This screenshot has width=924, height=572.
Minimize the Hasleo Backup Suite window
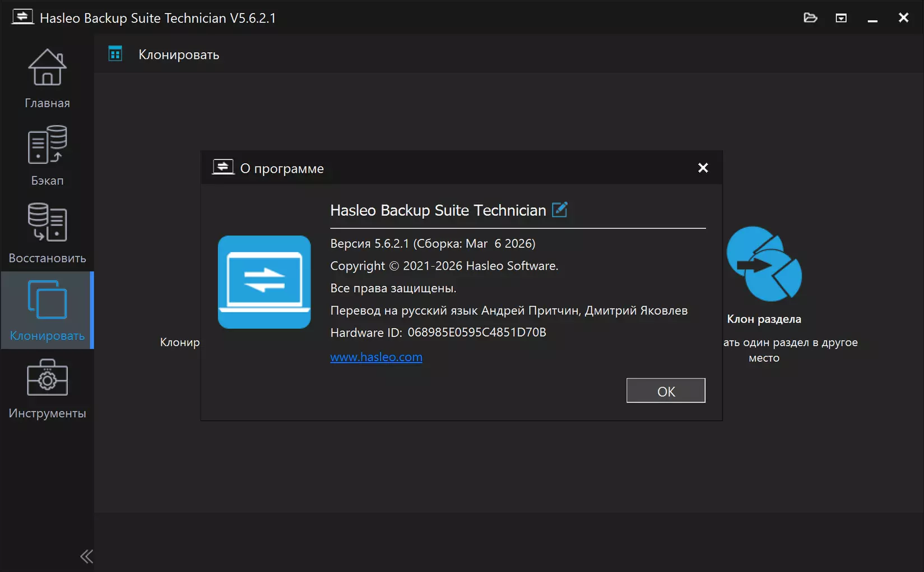(x=872, y=18)
